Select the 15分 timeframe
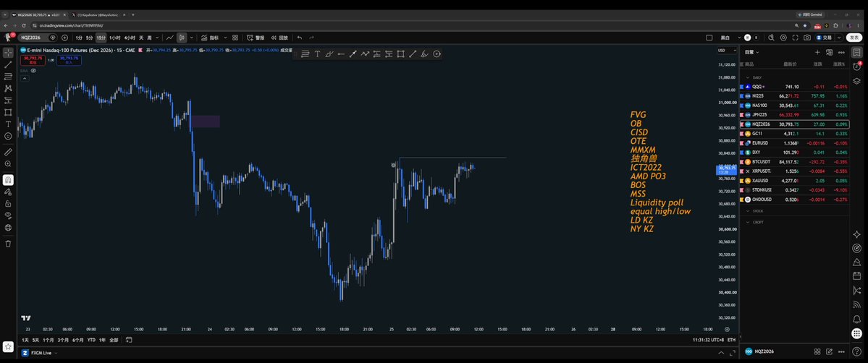The width and height of the screenshot is (868, 363). (101, 38)
